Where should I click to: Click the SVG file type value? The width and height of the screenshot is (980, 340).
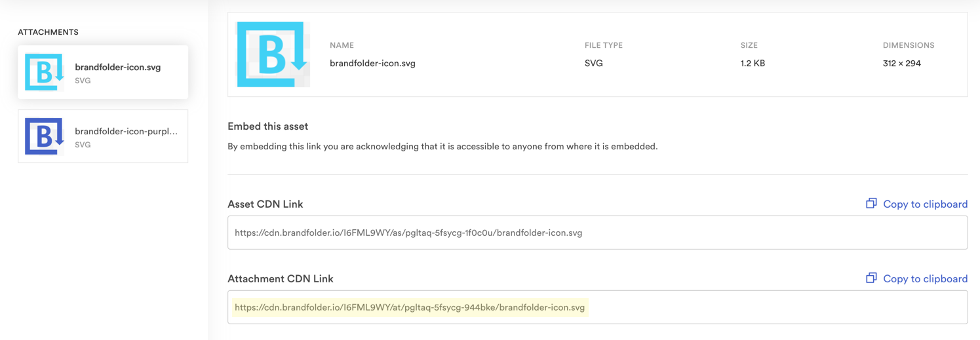594,64
